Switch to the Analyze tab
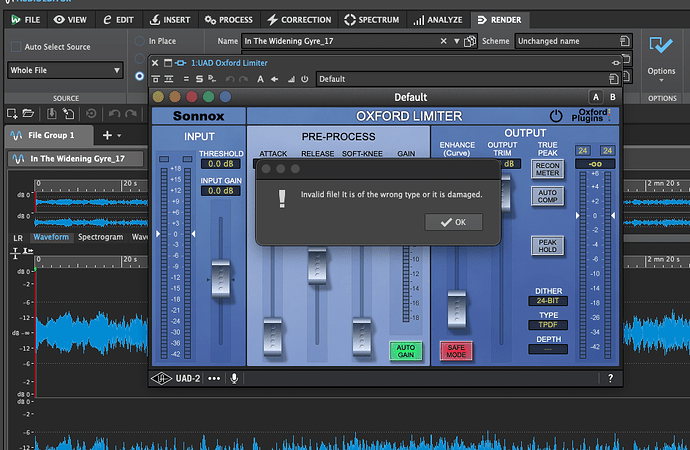The height and width of the screenshot is (450, 690). pos(438,19)
